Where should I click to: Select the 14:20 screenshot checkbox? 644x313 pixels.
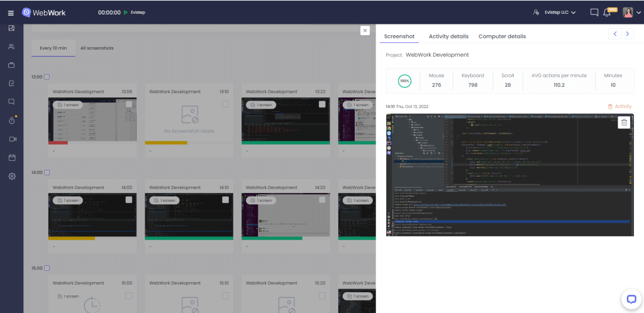click(322, 200)
